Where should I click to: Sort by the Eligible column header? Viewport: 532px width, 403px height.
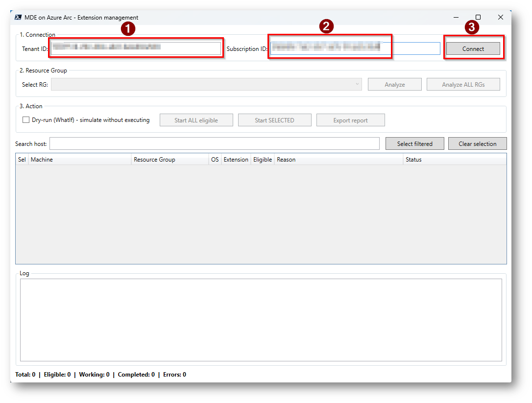[x=263, y=160]
